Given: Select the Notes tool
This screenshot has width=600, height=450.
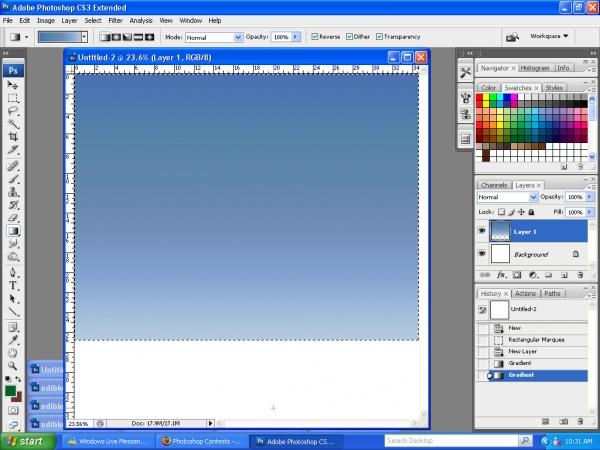Looking at the screenshot, I should tap(13, 327).
